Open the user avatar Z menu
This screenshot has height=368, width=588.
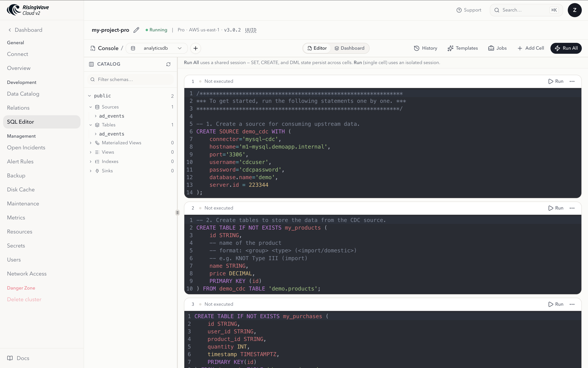575,10
